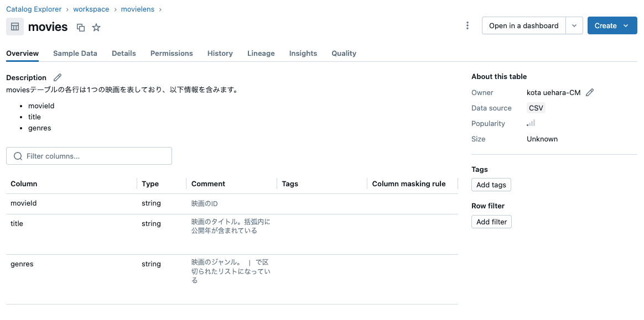This screenshot has width=644, height=320.
Task: Switch to the Sample Data tab
Action: click(x=75, y=53)
